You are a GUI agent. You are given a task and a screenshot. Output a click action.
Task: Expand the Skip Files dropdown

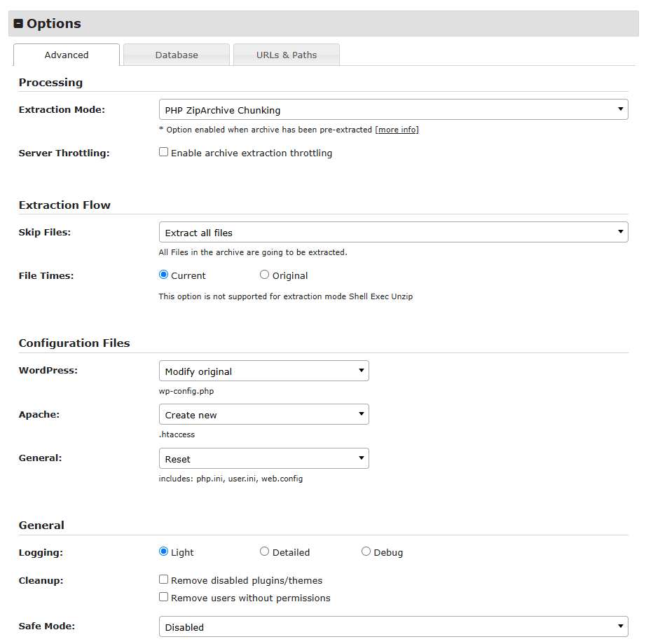click(x=393, y=233)
